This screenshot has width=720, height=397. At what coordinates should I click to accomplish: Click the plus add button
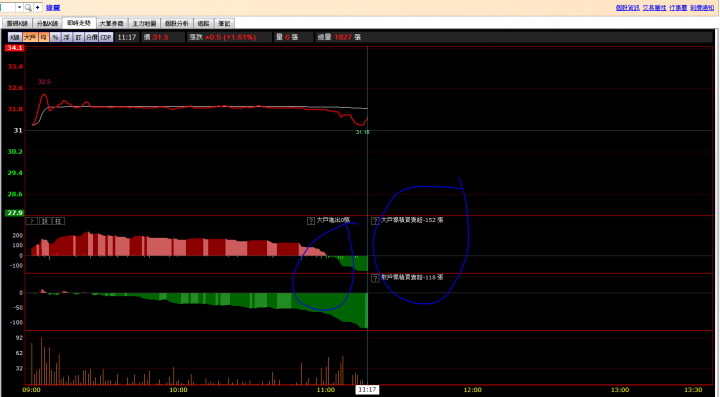38,7
